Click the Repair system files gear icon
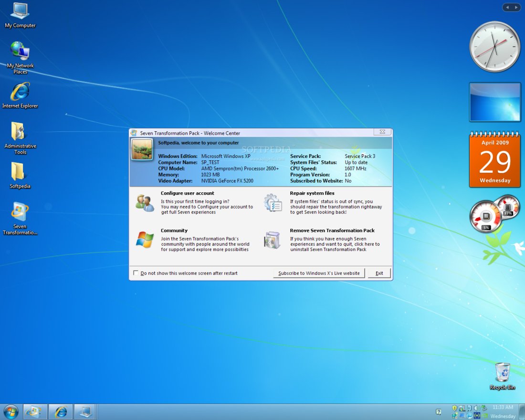This screenshot has width=525, height=420. 273,203
